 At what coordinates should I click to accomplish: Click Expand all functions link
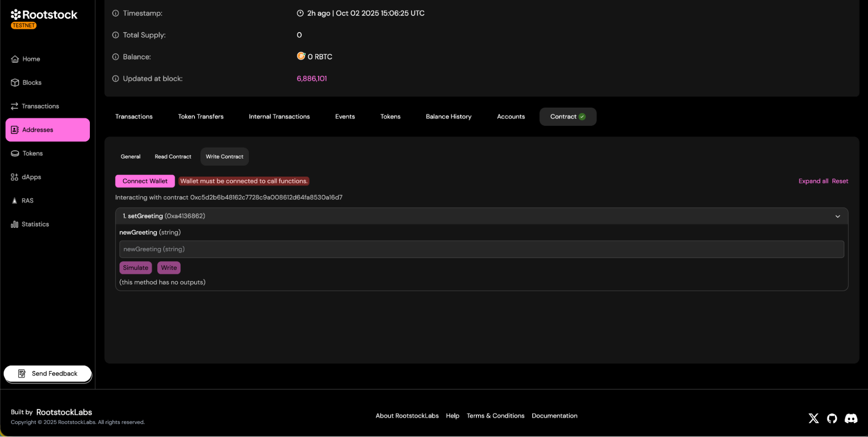coord(813,181)
